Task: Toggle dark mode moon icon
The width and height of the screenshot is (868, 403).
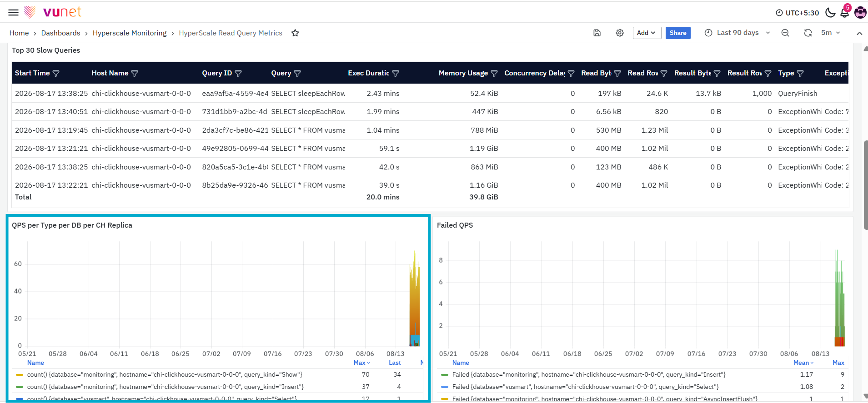Action: click(x=830, y=12)
